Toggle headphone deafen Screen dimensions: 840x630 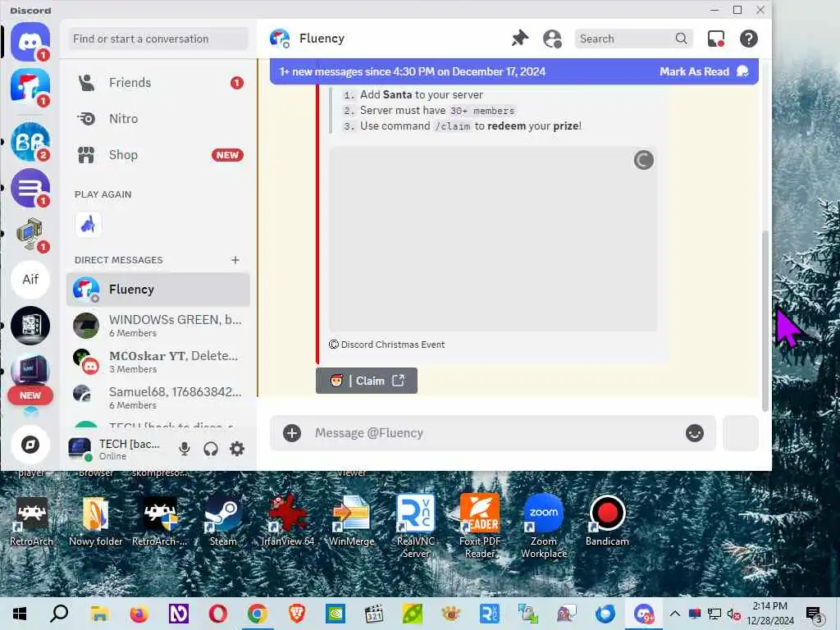point(211,449)
